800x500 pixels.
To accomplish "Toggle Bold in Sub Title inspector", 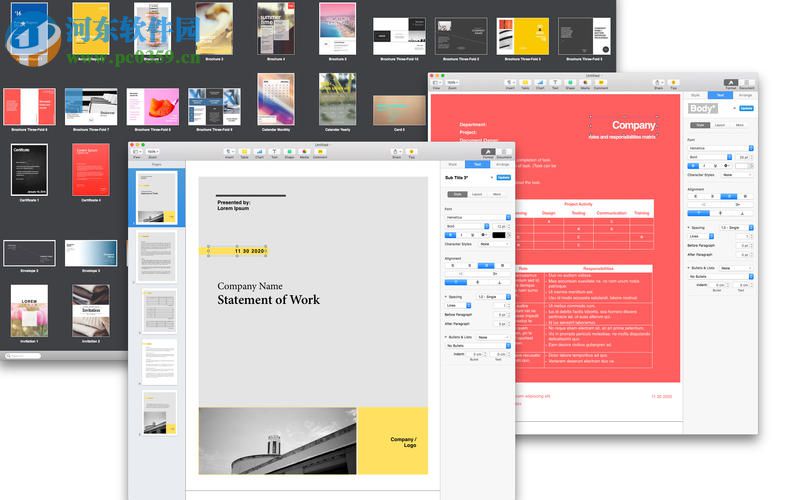I will pos(450,235).
